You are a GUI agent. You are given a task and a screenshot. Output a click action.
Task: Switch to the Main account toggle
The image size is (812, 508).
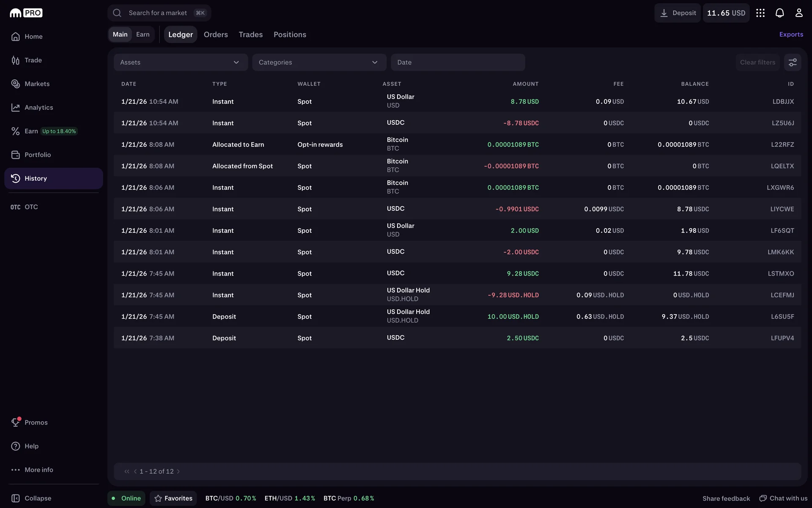coord(120,34)
